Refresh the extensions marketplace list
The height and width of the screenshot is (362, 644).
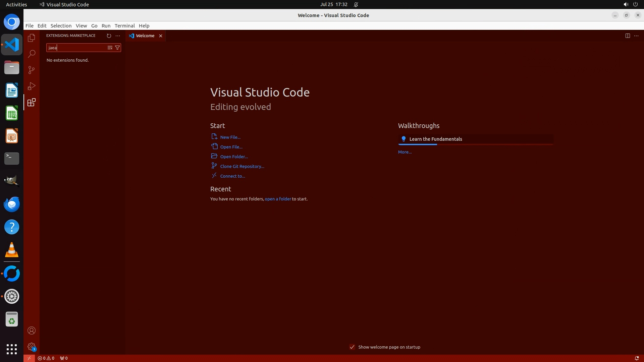(109, 36)
